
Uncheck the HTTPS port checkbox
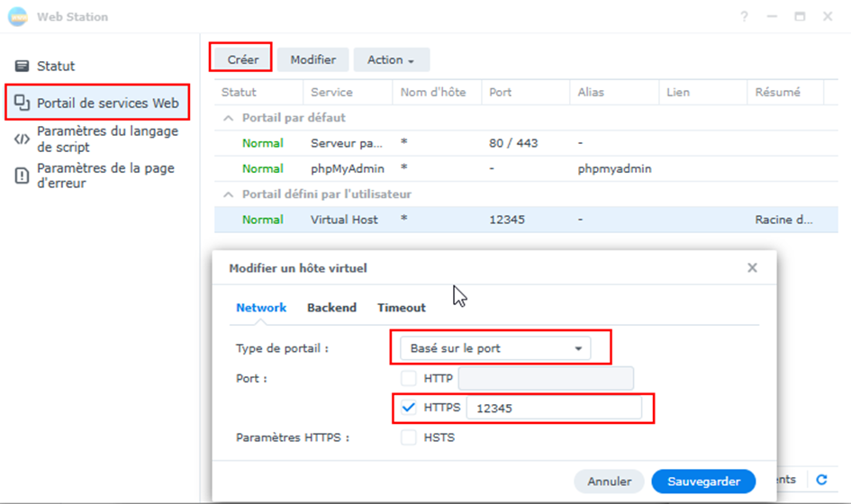[x=409, y=408]
